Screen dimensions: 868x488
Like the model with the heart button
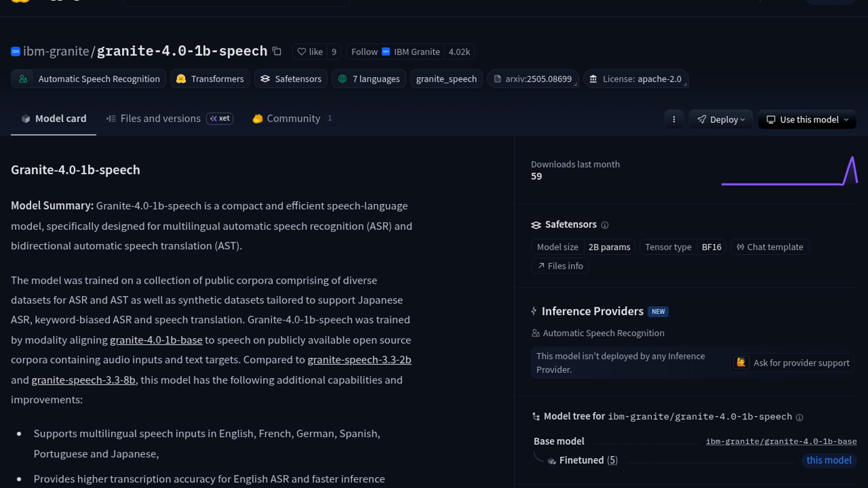(310, 52)
